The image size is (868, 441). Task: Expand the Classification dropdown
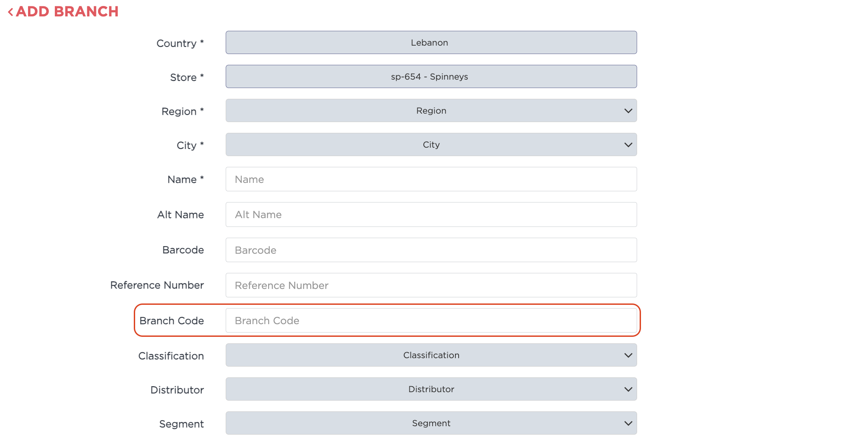[x=431, y=355]
